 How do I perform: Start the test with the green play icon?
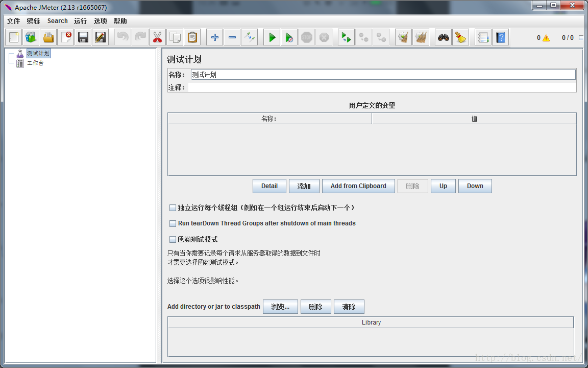(x=272, y=37)
